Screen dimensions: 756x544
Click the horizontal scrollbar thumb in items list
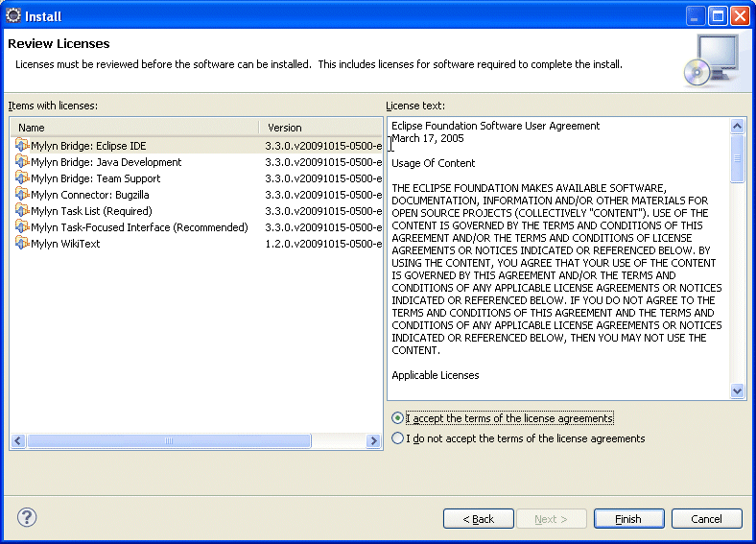(x=169, y=440)
